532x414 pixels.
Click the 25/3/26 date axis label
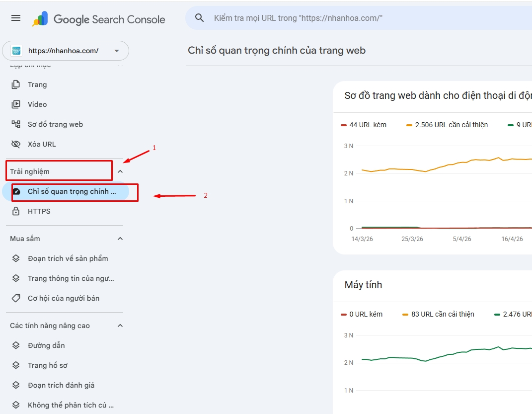point(412,239)
